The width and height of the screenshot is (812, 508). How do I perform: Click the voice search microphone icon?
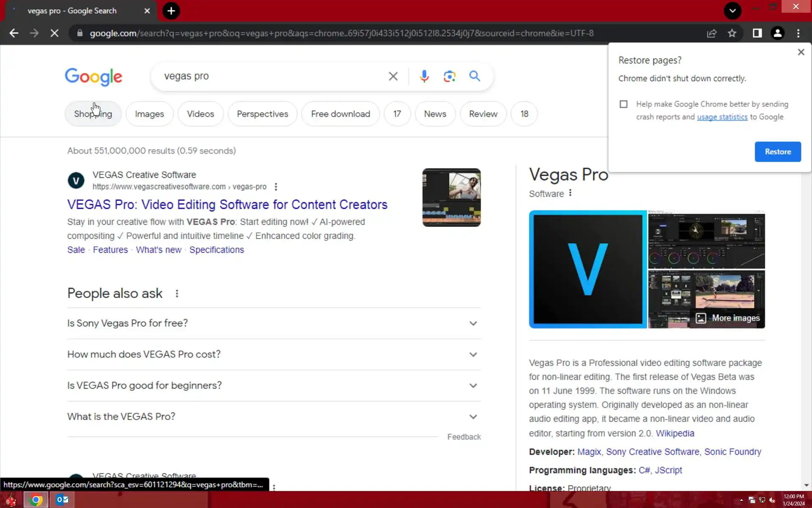coord(424,76)
